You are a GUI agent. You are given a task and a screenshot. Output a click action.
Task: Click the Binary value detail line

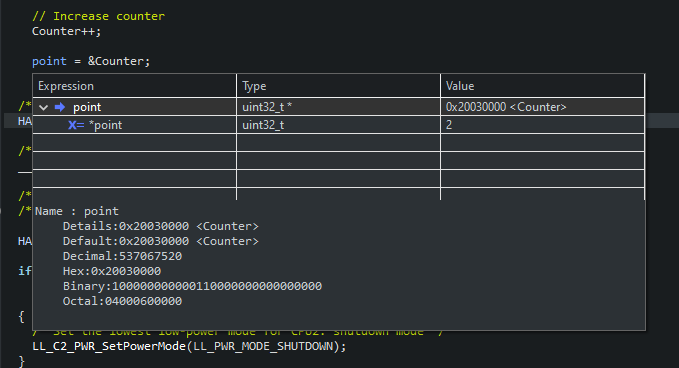click(192, 286)
